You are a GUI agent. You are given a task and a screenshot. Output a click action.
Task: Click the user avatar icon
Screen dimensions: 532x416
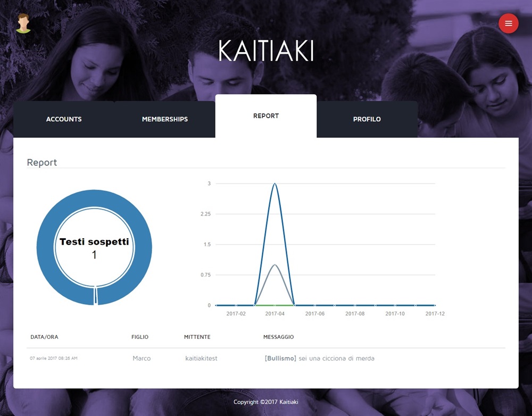[x=23, y=23]
